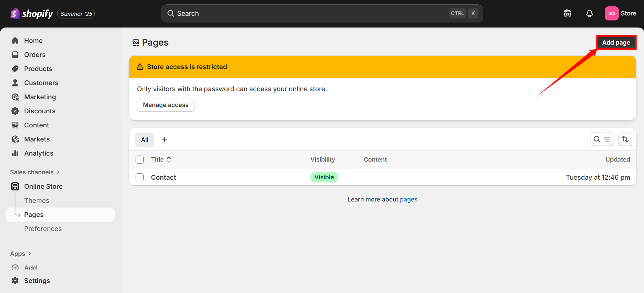This screenshot has width=644, height=293.
Task: Click the Updated column header
Action: click(x=618, y=160)
